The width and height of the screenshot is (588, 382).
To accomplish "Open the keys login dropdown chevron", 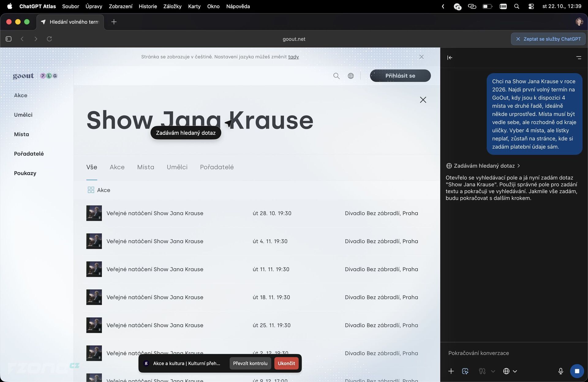I will pos(493,371).
